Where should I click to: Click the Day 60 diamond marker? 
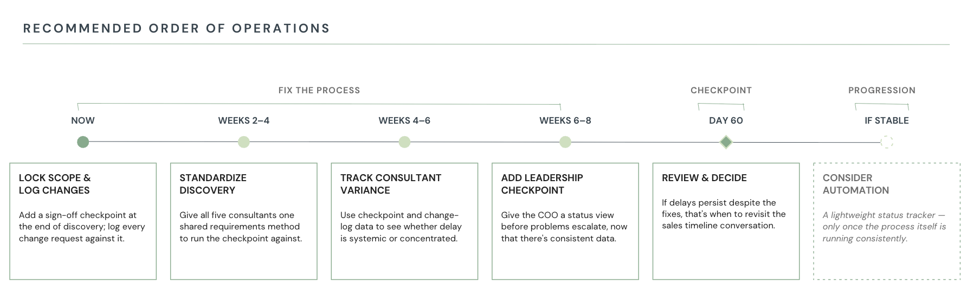[x=726, y=142]
